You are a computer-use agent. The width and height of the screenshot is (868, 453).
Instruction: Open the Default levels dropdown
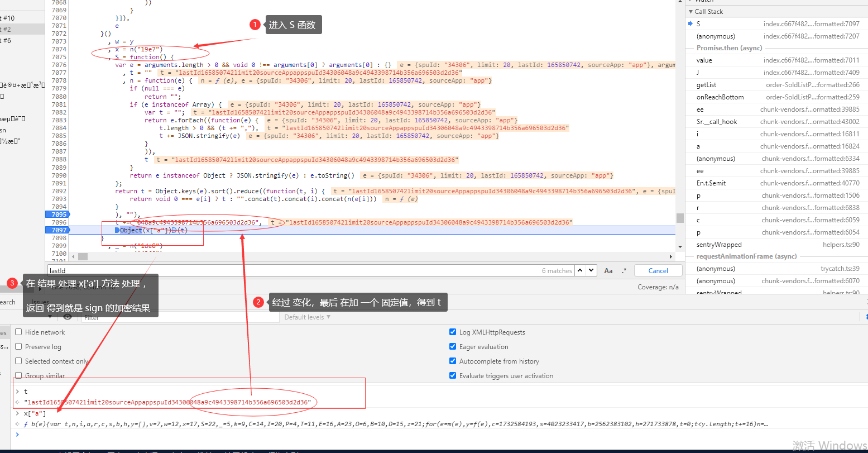tap(308, 317)
